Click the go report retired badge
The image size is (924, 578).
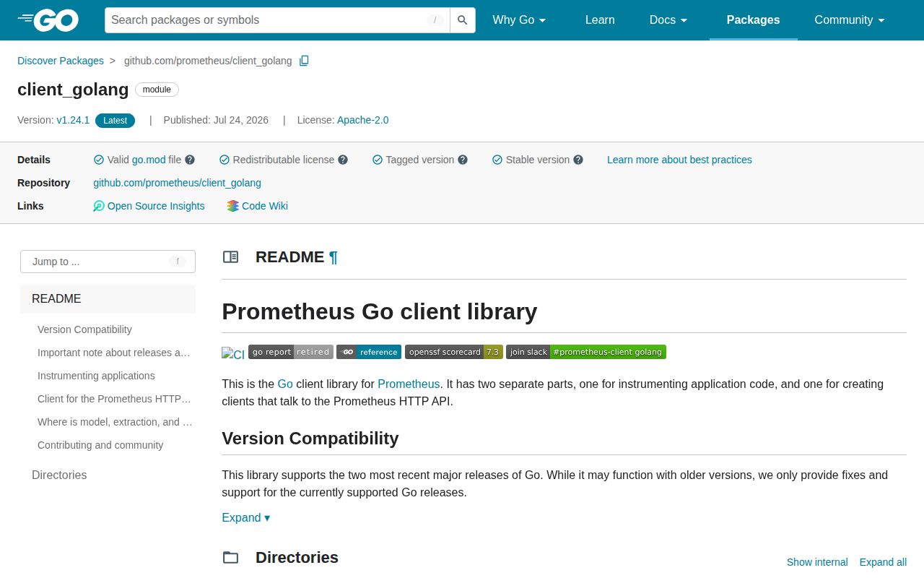[x=291, y=352]
